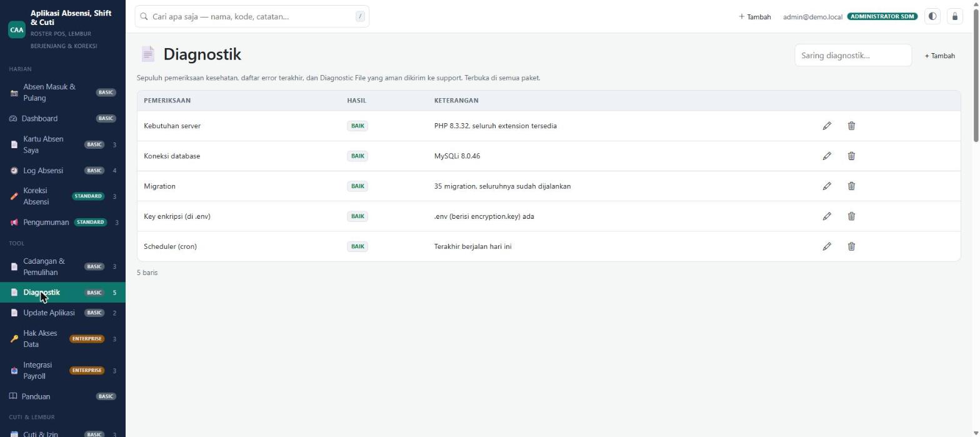This screenshot has width=980, height=437.
Task: Click the ADMINISTRATOR SDM badge
Action: tap(882, 17)
